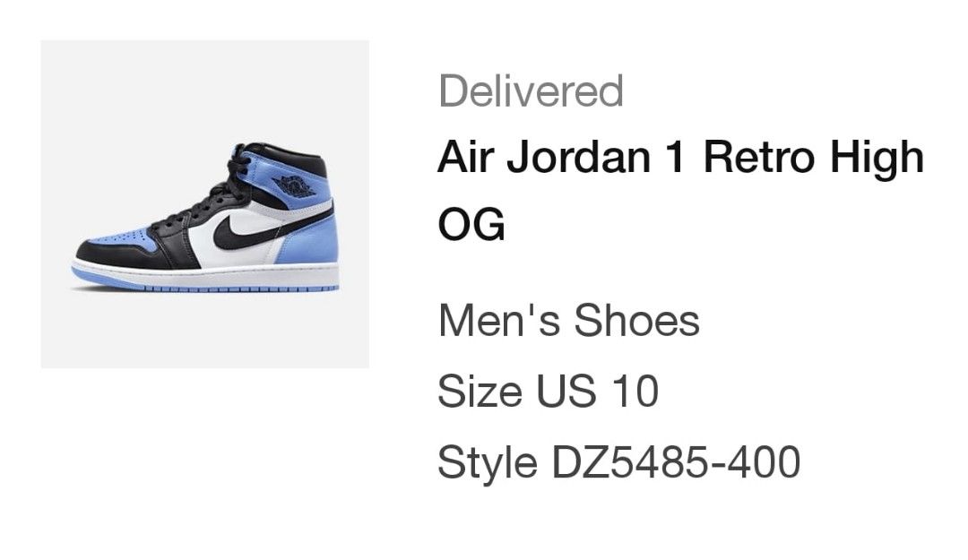Click the Jordan Wings logo on the shoe collar
This screenshot has width=968, height=560.
[x=294, y=185]
